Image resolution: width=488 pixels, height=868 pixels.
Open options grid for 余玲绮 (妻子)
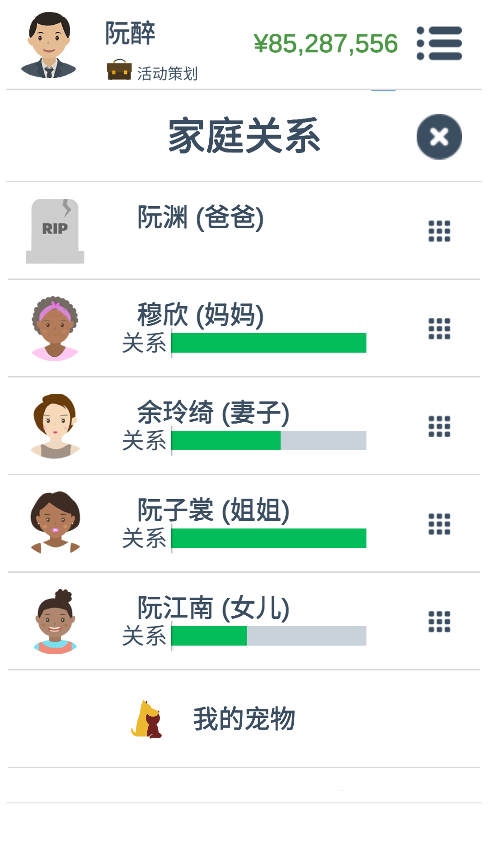click(439, 426)
